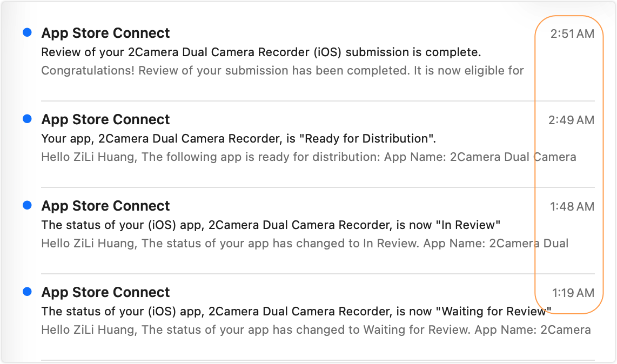This screenshot has width=617, height=364.
Task: Click the App Store Connect sender name at 1:19 AM
Action: [x=105, y=292]
